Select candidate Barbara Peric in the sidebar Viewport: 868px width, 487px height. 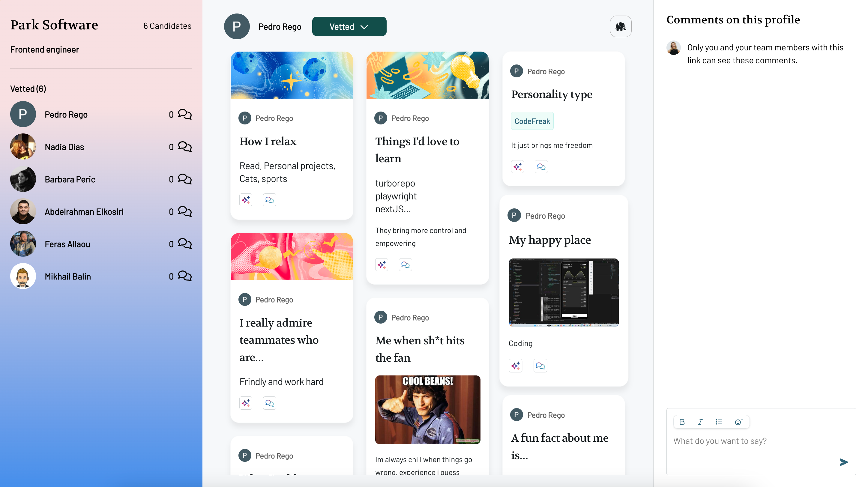click(70, 179)
